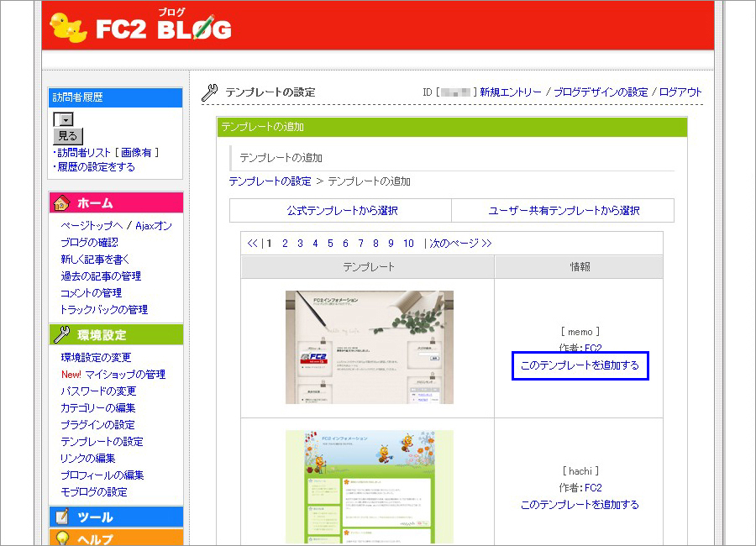Click the 見る button
The width and height of the screenshot is (756, 546).
pyautogui.click(x=68, y=135)
